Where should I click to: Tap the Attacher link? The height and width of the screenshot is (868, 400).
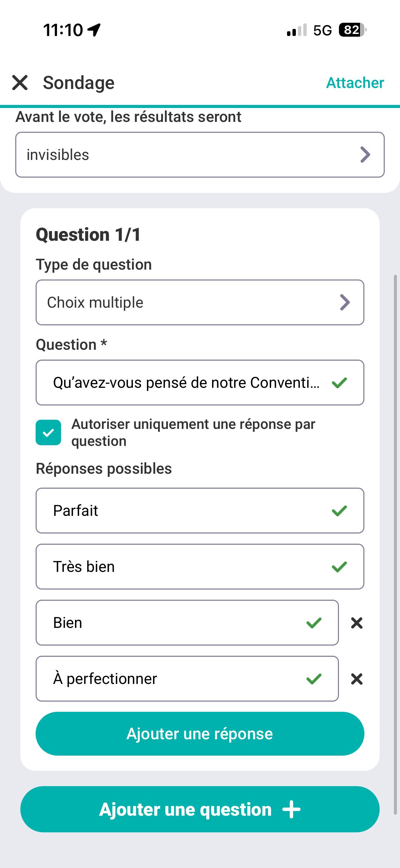click(x=355, y=83)
